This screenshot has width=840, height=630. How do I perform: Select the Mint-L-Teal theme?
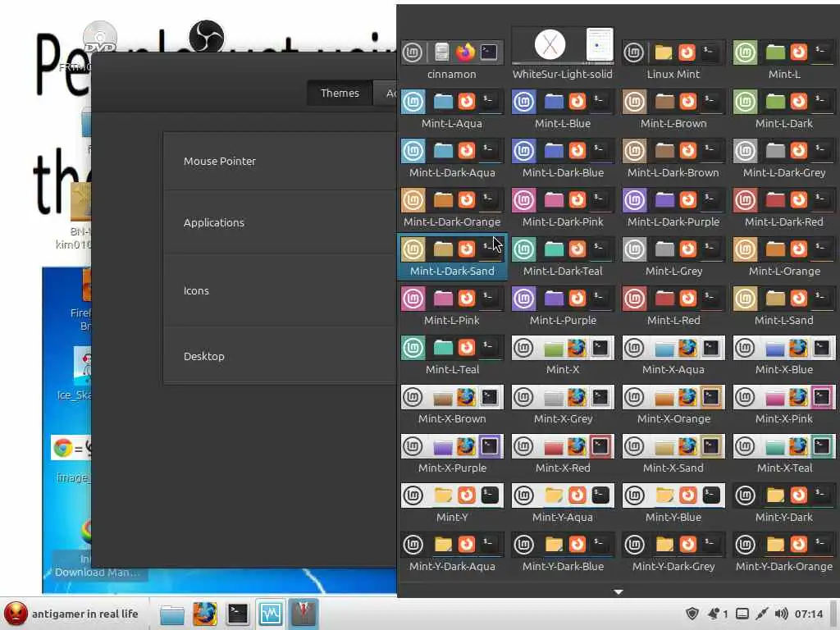pos(452,348)
